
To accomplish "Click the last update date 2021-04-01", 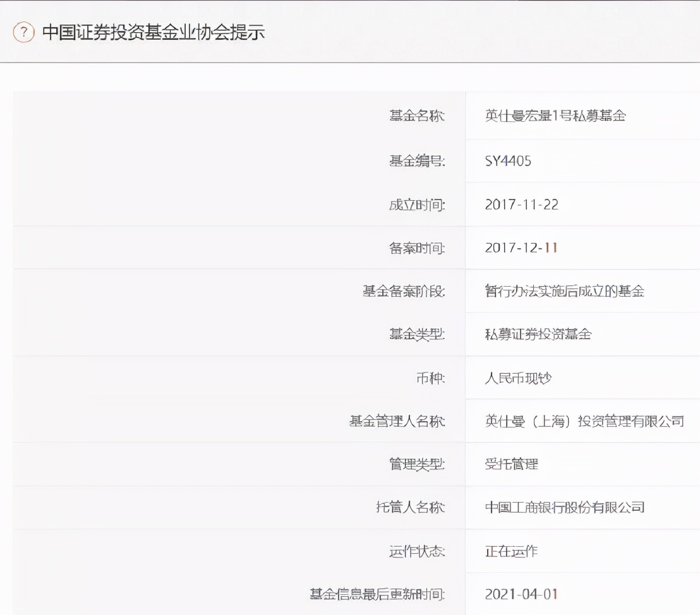I will (x=521, y=594).
